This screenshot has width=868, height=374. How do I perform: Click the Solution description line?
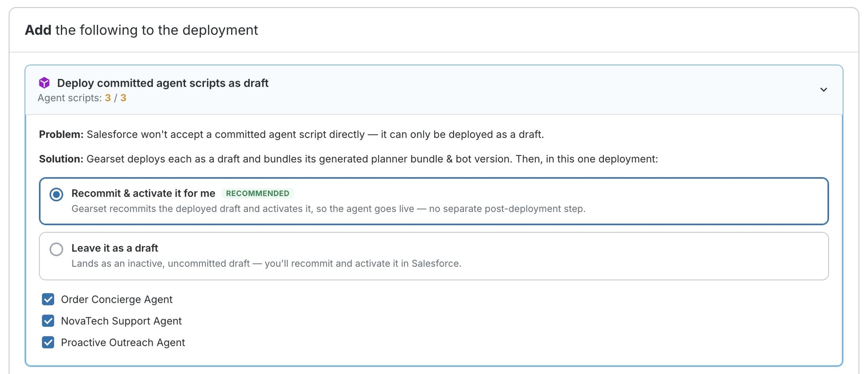(x=348, y=159)
